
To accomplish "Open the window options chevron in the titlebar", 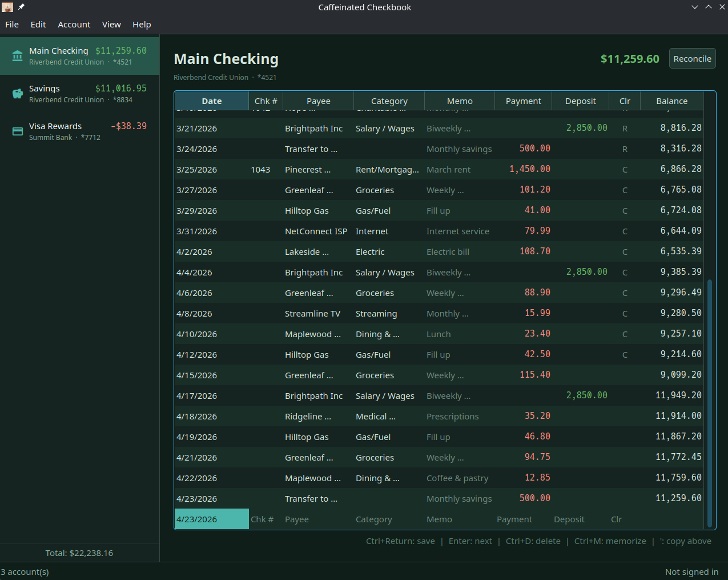I will pos(694,7).
